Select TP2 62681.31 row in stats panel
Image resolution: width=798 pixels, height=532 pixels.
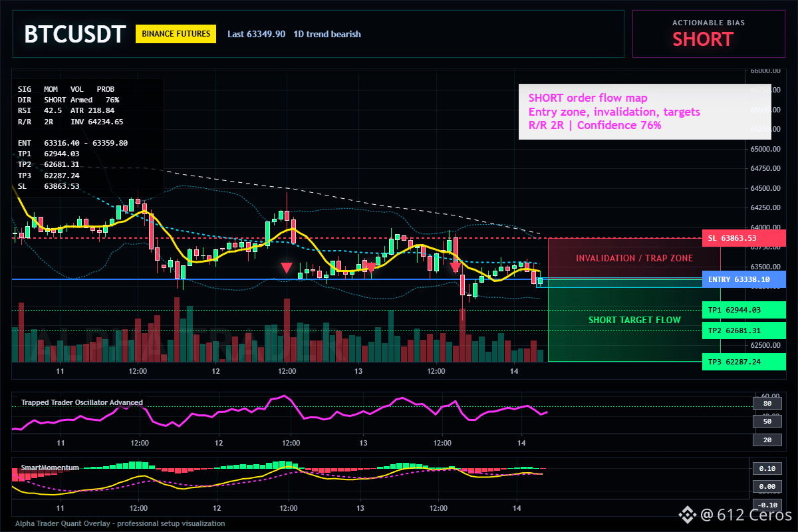[x=49, y=164]
